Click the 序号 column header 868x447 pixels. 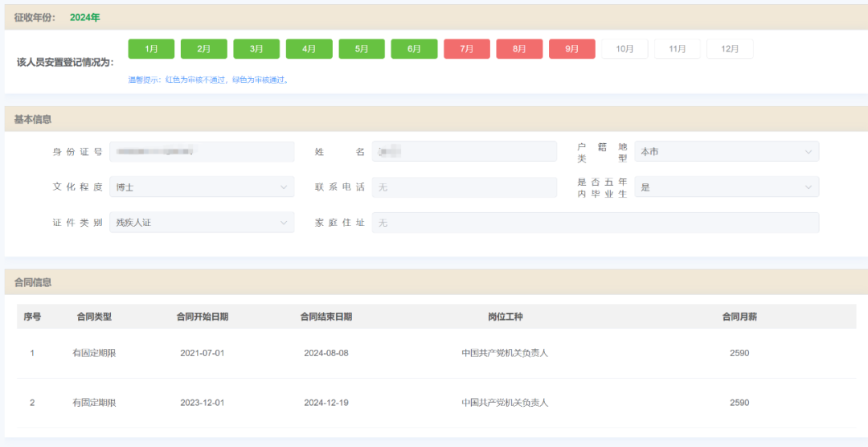(32, 317)
